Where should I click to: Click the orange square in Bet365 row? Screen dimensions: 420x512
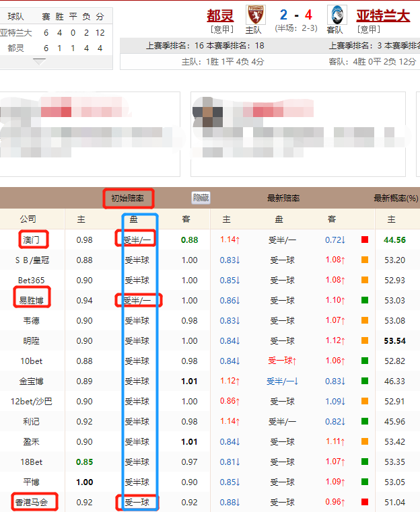[x=364, y=280]
